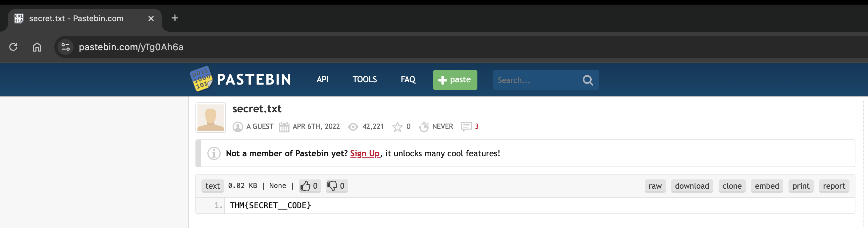Click the guest user avatar thumbnail
868x228 pixels.
click(211, 118)
